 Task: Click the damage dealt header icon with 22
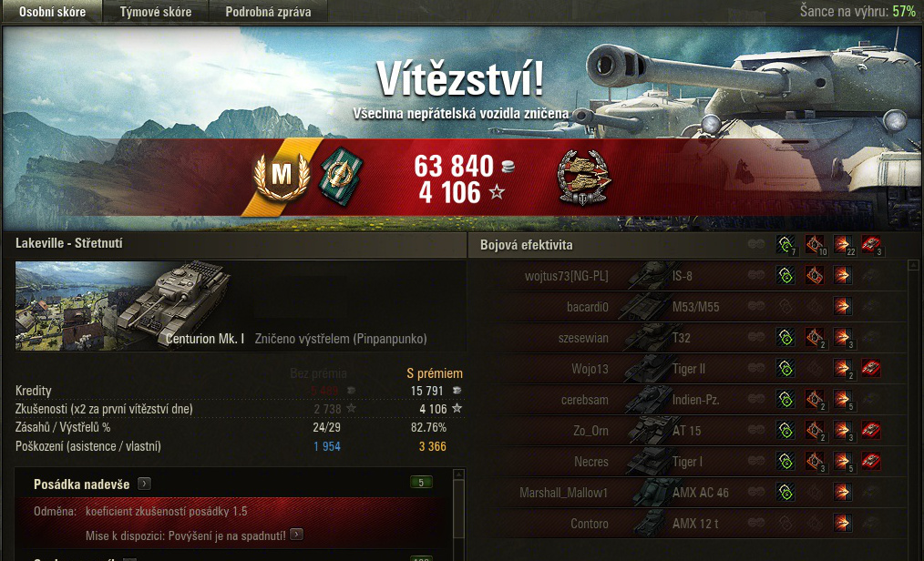click(843, 245)
